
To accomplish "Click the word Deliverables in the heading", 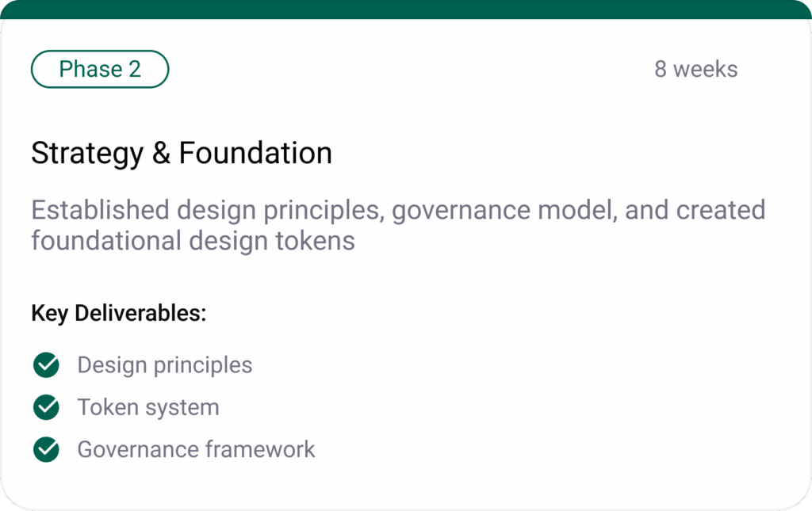I will [140, 313].
